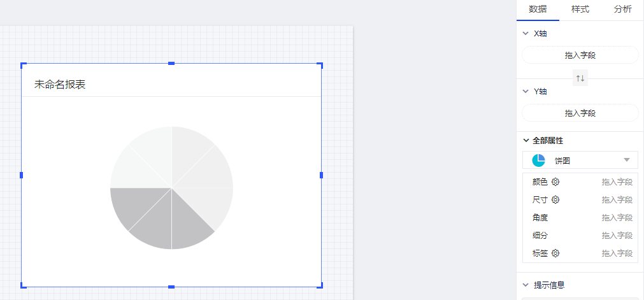This screenshot has height=300, width=644.
Task: Click the swap X and Y axis icon
Action: click(580, 78)
